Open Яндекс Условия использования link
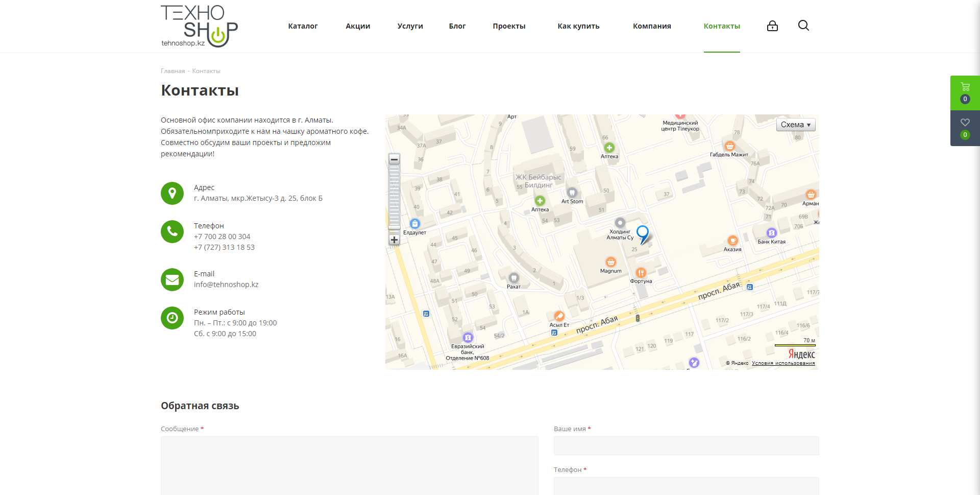980x495 pixels. 783,363
